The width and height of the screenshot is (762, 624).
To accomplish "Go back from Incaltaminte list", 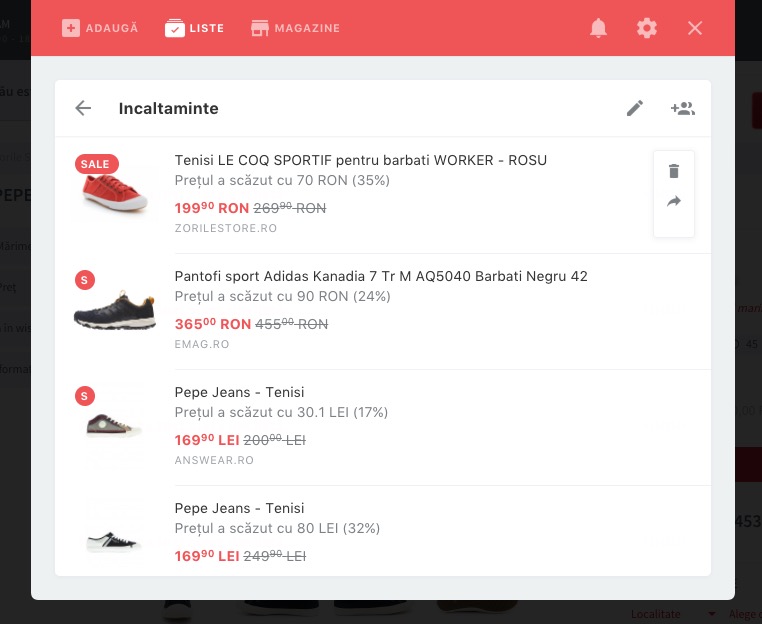I will (83, 108).
